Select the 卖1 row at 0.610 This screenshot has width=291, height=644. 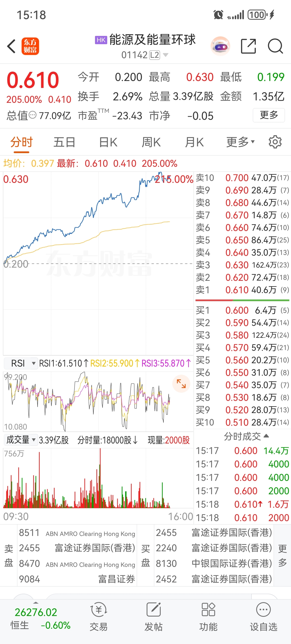click(x=242, y=290)
